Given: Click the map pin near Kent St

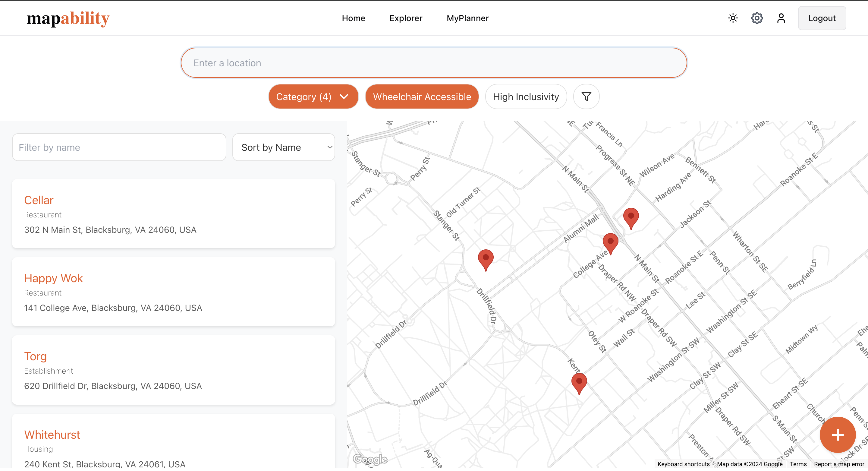Looking at the screenshot, I should (579, 383).
